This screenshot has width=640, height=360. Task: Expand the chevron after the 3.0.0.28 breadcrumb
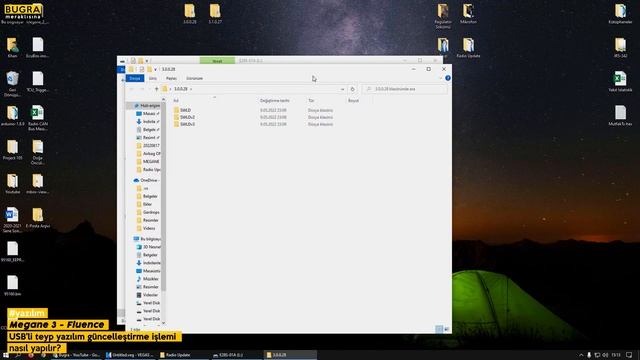coord(191,89)
